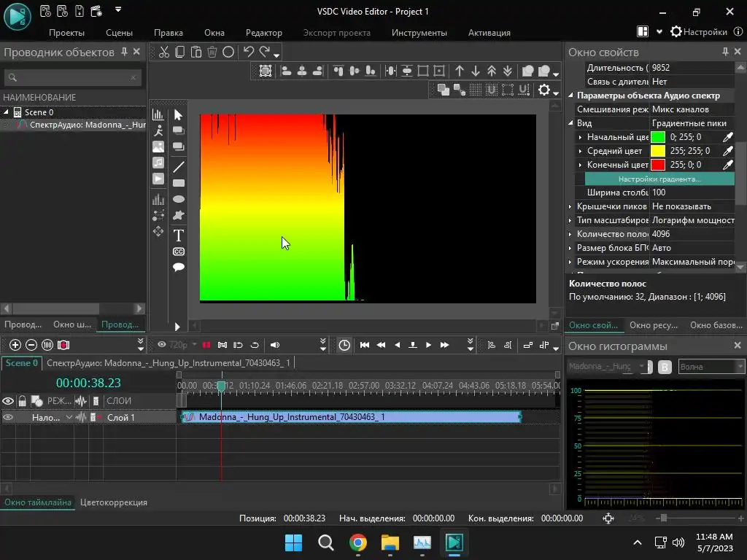The width and height of the screenshot is (747, 560).
Task: Add a tooltip speech bubble object
Action: pos(178,268)
